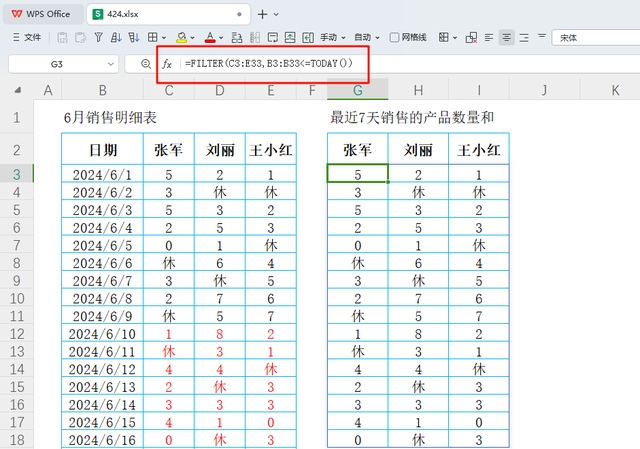Viewport: 640px width, 449px height.
Task: Expand the font color dropdown arrow
Action: (x=221, y=38)
